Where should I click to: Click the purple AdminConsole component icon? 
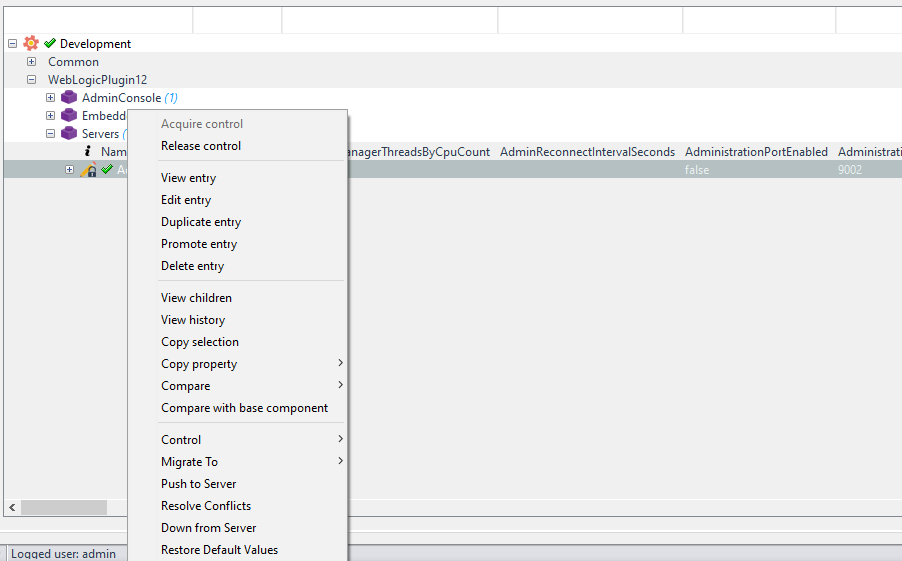tap(69, 97)
